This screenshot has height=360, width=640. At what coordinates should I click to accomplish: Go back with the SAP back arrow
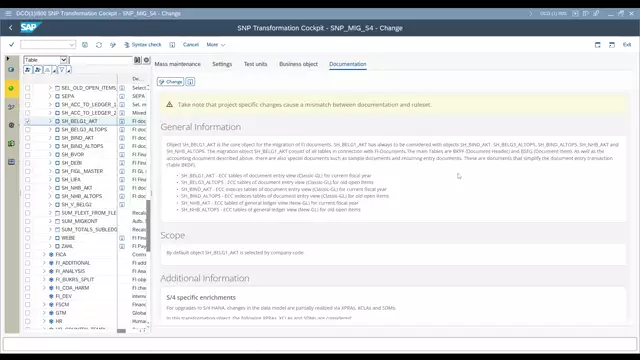pyautogui.click(x=11, y=28)
